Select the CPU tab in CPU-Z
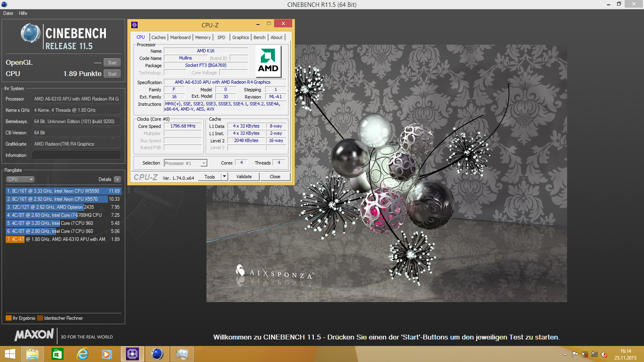Viewport: 644px width, 362px height. point(140,37)
